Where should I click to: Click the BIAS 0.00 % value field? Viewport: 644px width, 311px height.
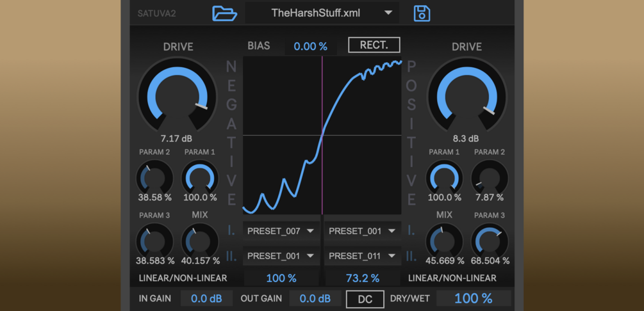(311, 46)
